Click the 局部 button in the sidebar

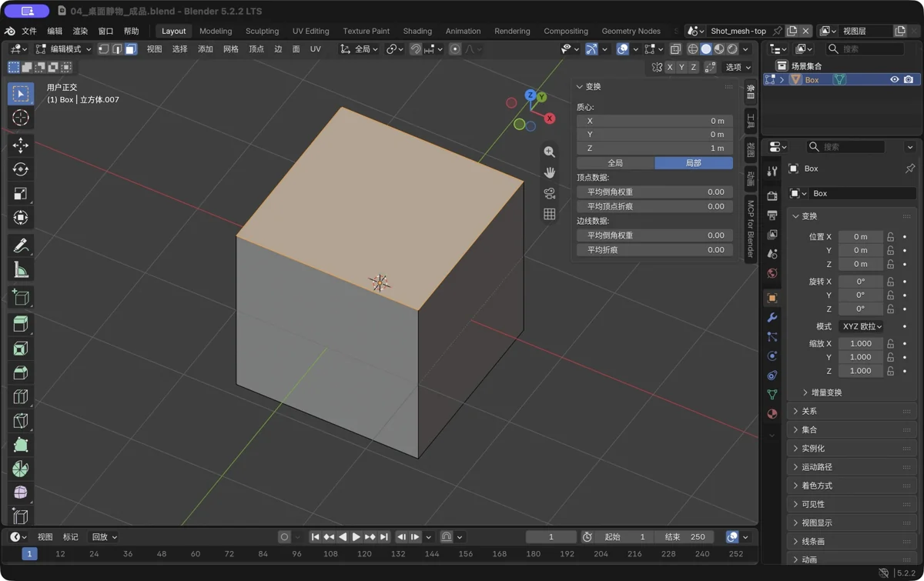click(x=694, y=163)
